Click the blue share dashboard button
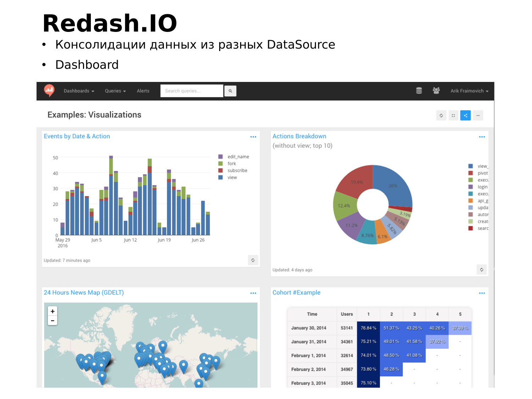532x399 pixels. coord(465,115)
